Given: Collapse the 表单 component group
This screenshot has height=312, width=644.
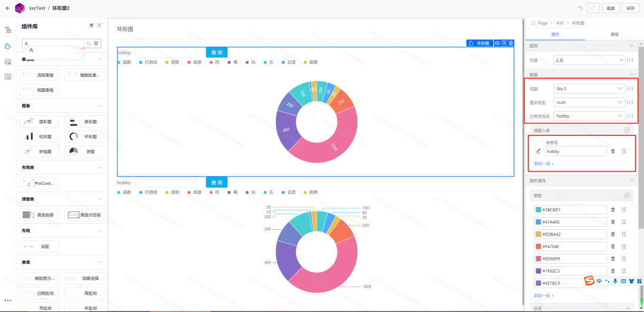Looking at the screenshot, I should 100,262.
